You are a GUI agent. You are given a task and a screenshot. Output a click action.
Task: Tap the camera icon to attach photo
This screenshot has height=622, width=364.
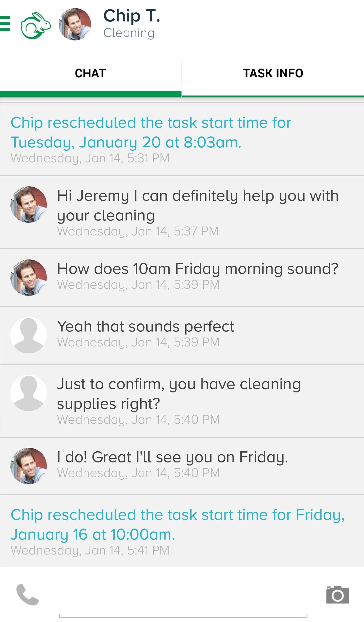[337, 594]
